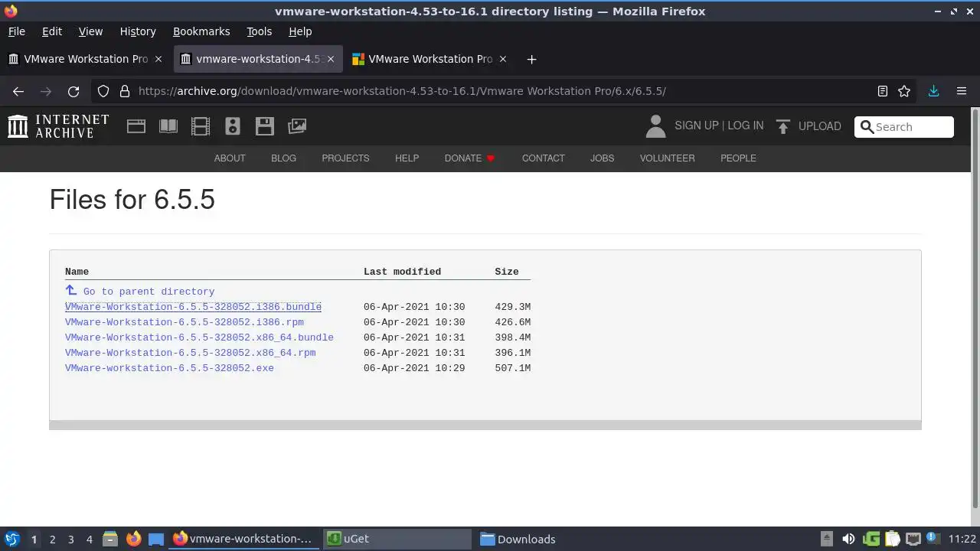Click the tracking protection shield icon
This screenshot has width=980, height=551.
(x=103, y=91)
